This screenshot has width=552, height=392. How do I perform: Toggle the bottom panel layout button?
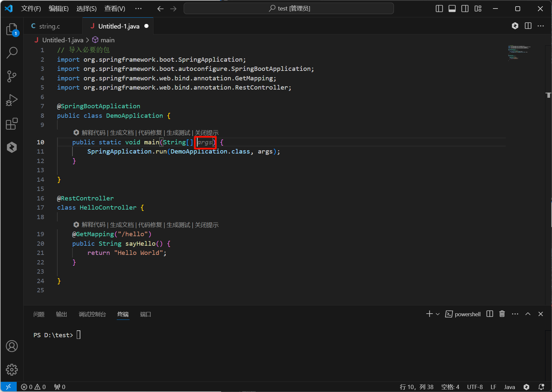click(452, 9)
